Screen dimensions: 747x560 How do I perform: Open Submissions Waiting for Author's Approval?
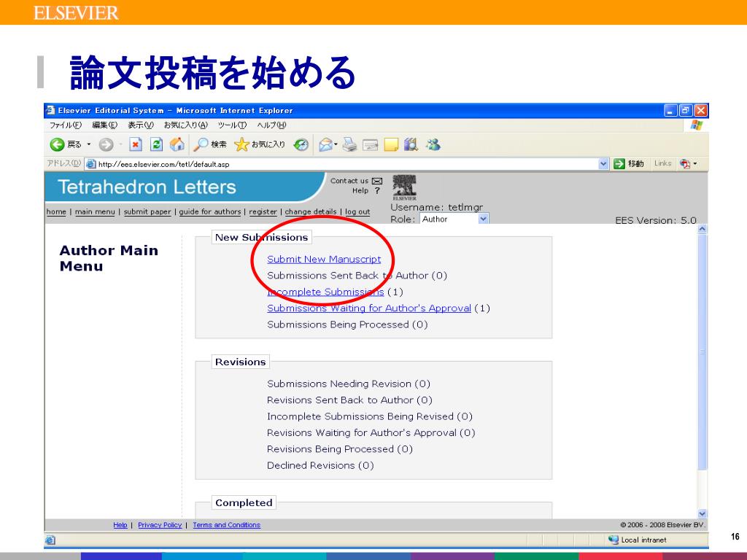click(369, 308)
